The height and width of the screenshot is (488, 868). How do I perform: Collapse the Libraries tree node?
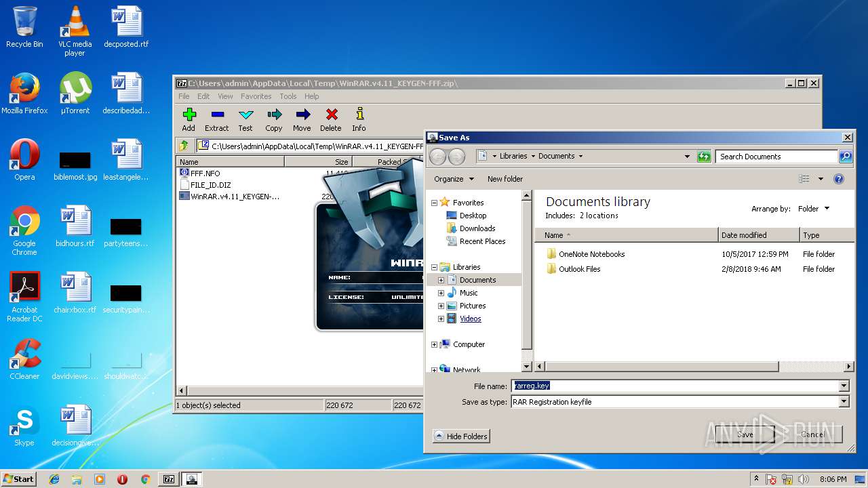(x=434, y=267)
